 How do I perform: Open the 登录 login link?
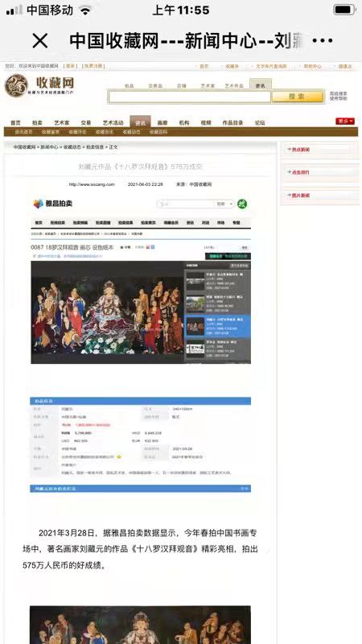[71, 66]
